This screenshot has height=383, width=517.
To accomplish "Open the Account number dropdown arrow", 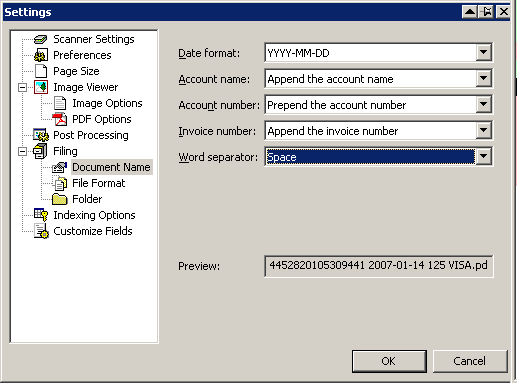I will (483, 104).
